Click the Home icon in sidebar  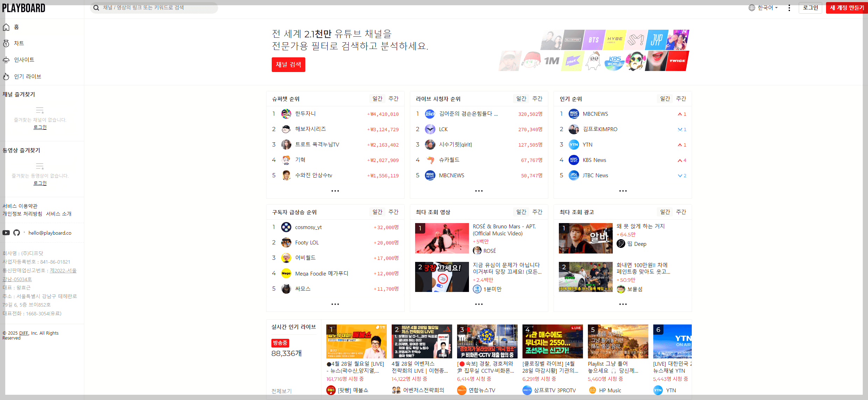6,27
